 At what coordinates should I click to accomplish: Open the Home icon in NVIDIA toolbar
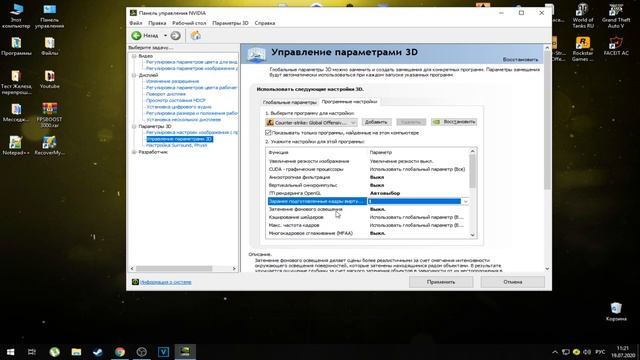click(196, 36)
